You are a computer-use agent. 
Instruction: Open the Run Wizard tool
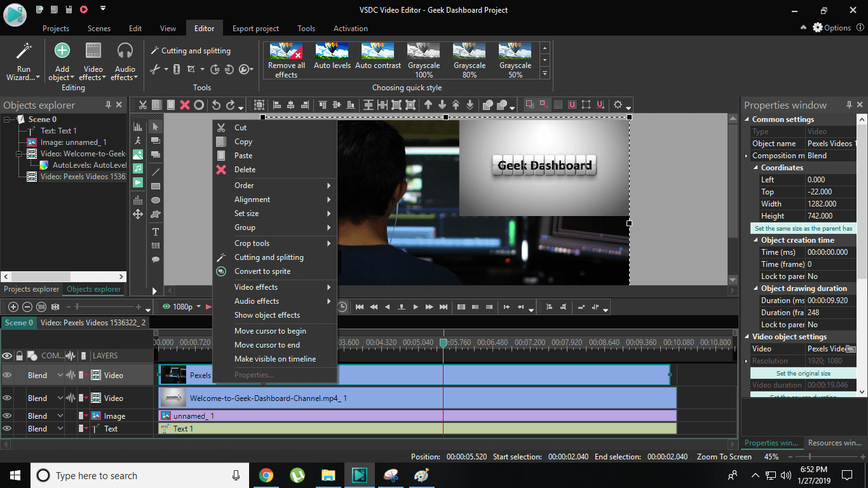tap(23, 60)
